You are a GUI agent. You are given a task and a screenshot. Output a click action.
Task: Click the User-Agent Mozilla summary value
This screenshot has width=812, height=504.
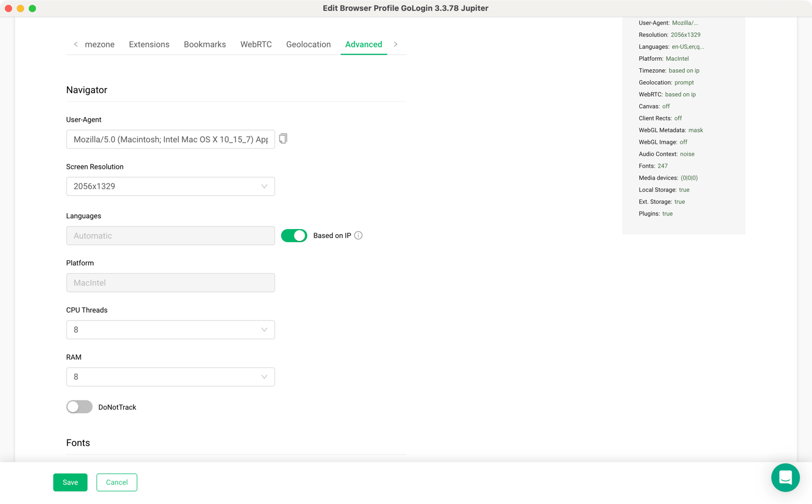685,23
